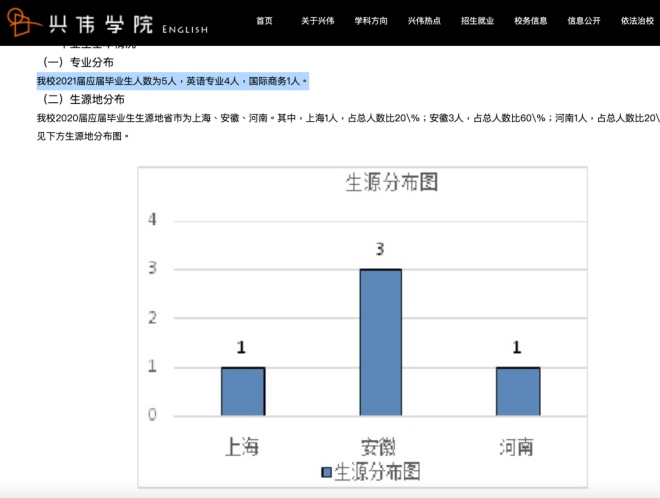Click the 上海 bar in the chart
The width and height of the screenshot is (660, 498).
pos(243,391)
